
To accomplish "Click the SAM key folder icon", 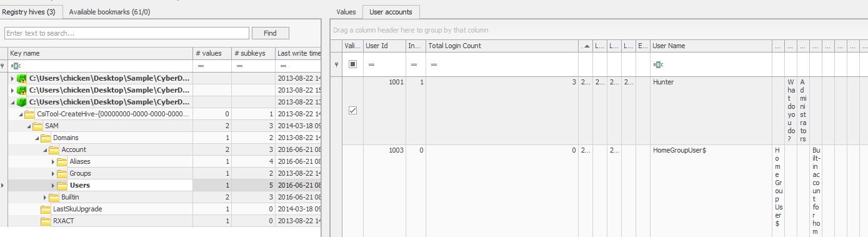I will 37,126.
